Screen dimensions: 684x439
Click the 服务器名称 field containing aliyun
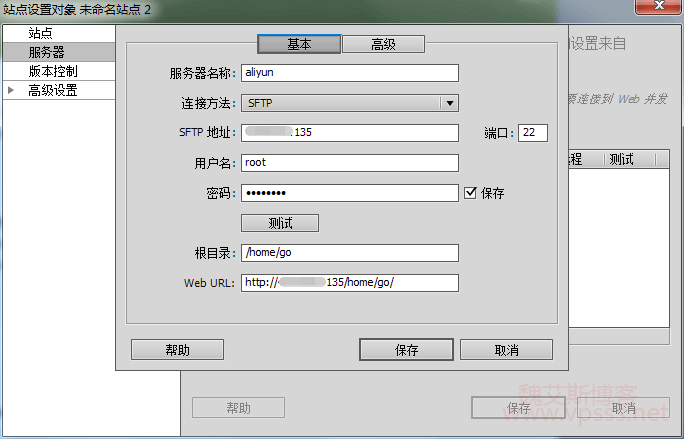[x=349, y=72]
